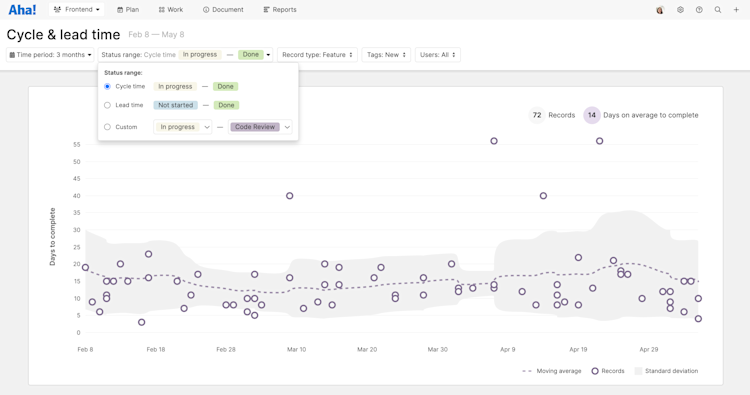
Task: Click the user avatar icon
Action: 660,10
